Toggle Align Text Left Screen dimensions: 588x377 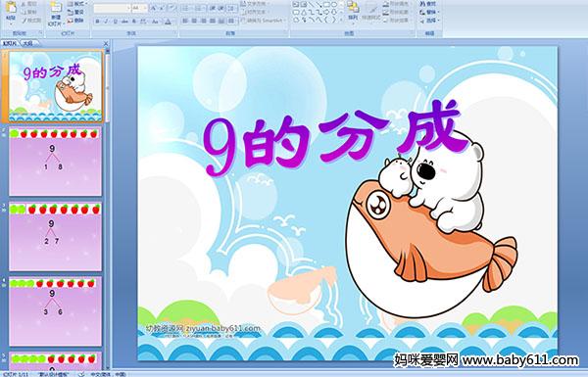tap(185, 21)
